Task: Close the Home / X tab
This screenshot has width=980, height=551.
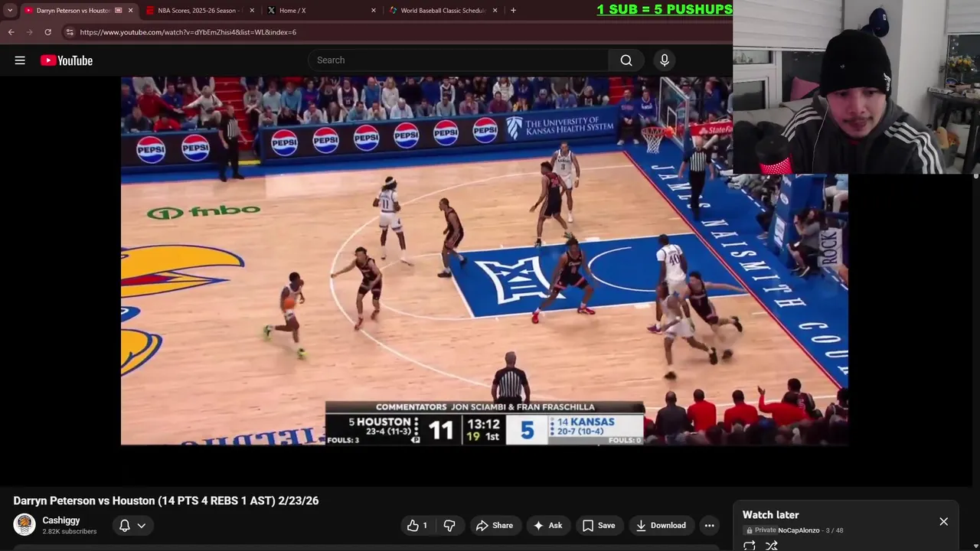Action: click(x=374, y=11)
